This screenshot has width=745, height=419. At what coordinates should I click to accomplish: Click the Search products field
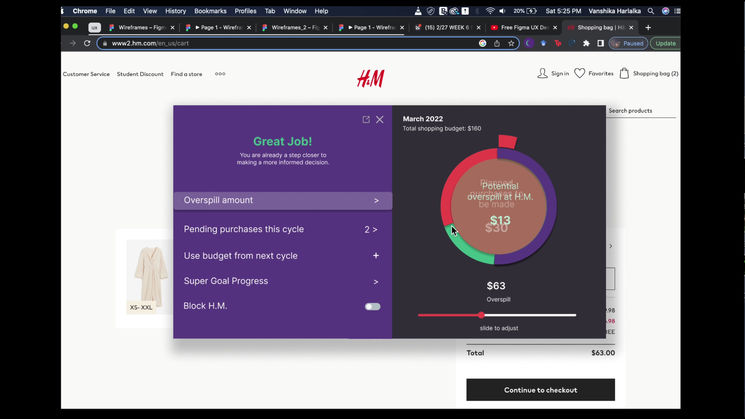point(641,111)
